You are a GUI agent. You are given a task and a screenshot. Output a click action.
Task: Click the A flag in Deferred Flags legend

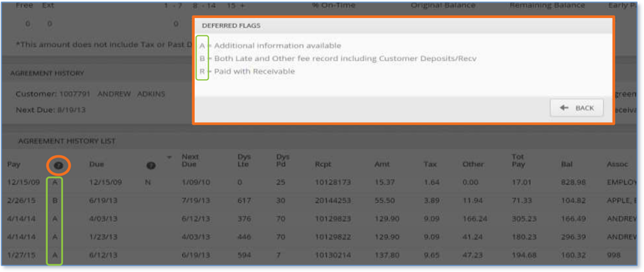(x=201, y=45)
